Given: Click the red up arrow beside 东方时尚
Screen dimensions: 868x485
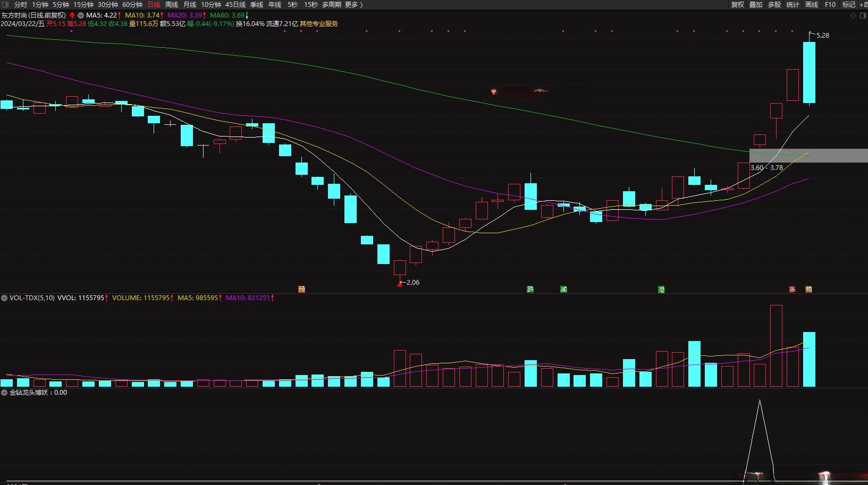Looking at the screenshot, I should (72, 15).
